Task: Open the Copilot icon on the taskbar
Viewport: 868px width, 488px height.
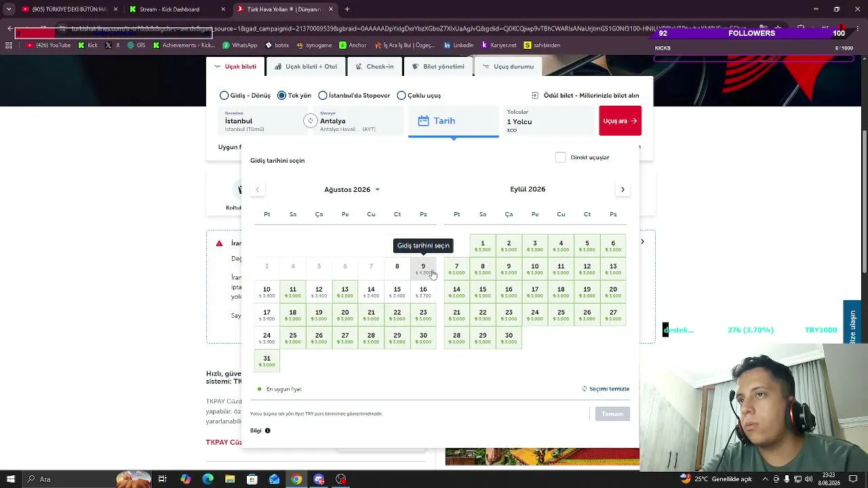Action: [x=186, y=479]
